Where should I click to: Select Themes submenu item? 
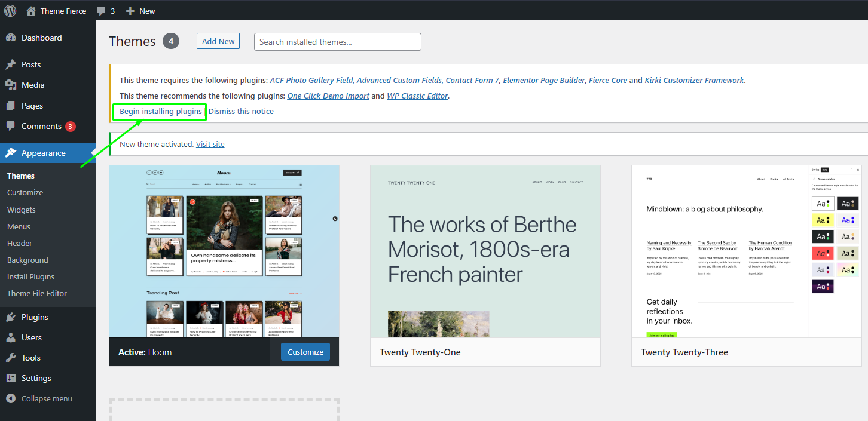21,176
